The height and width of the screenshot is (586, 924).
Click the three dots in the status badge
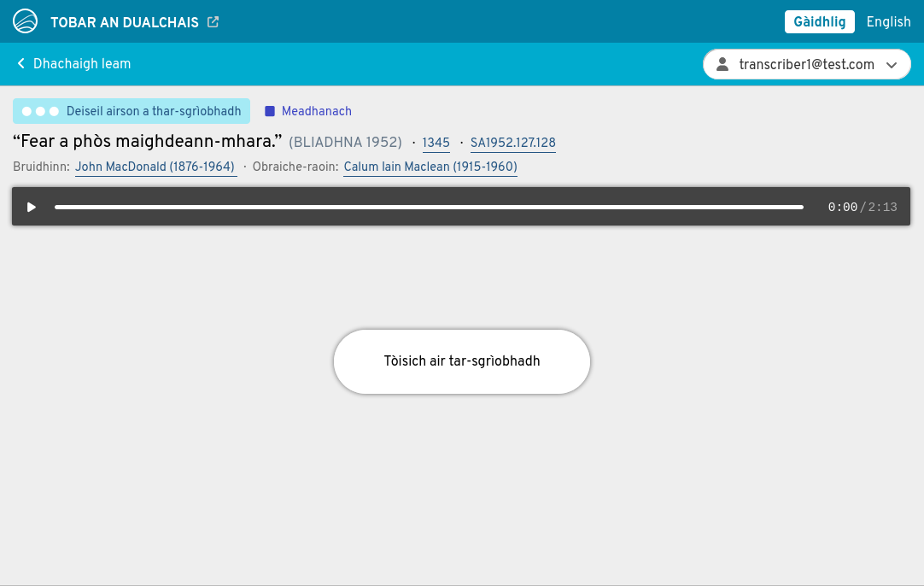pyautogui.click(x=40, y=111)
